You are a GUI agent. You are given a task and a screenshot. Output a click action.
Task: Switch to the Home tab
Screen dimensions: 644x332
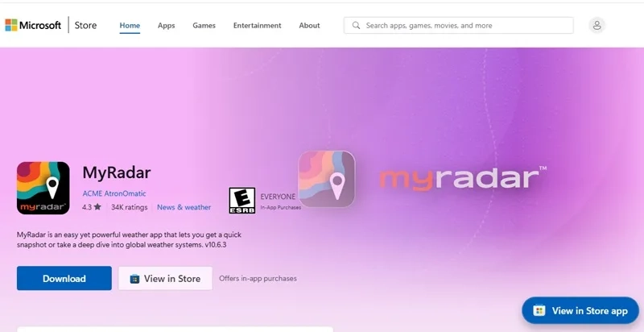click(130, 26)
